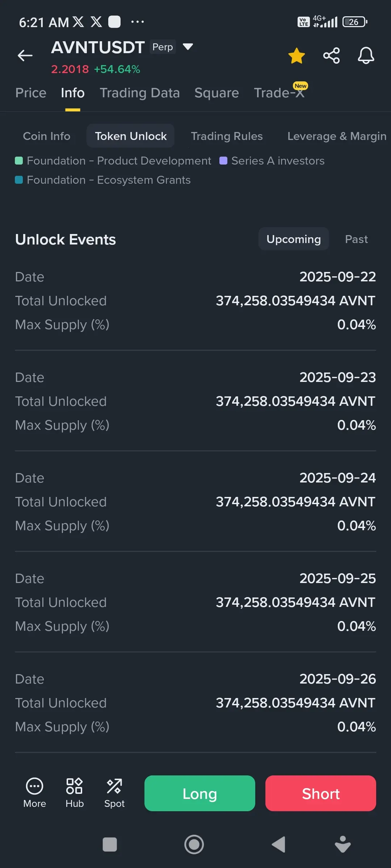
Task: Tap the back arrow icon
Action: (x=25, y=56)
